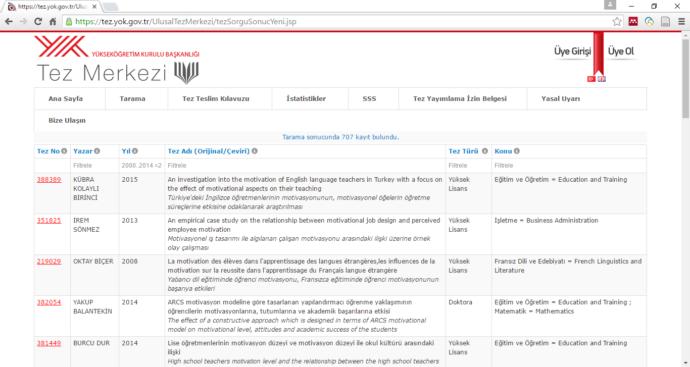Viewport: 690px width, 367px height.
Task: Sort by the Yıl column header
Action: [126, 151]
